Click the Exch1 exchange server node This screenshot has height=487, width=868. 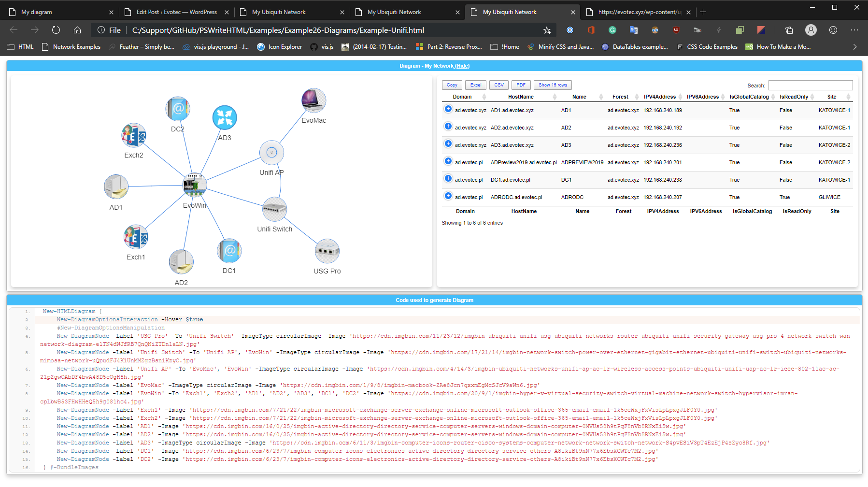136,236
